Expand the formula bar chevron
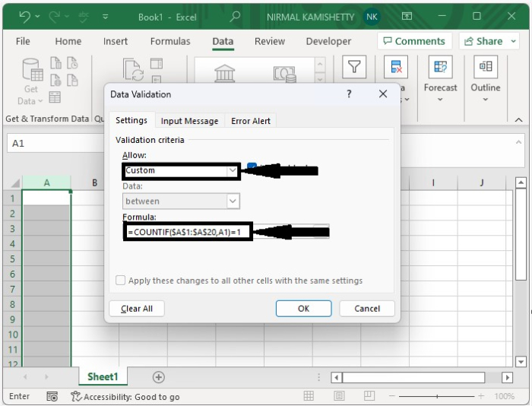Image resolution: width=532 pixels, height=406 pixels. [x=518, y=142]
